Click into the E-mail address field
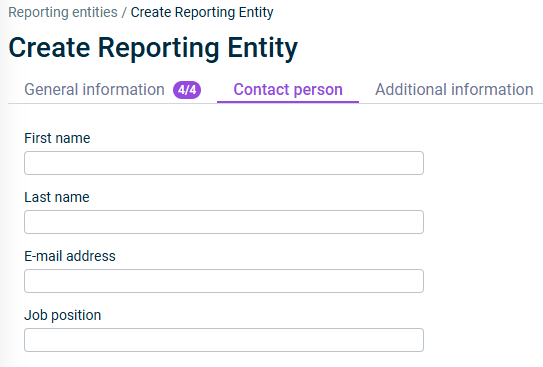This screenshot has width=543, height=367. pos(224,281)
